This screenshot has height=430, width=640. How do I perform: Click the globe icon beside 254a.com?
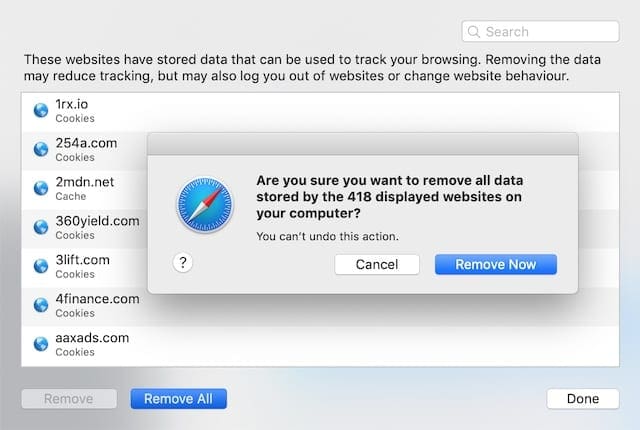pyautogui.click(x=41, y=149)
